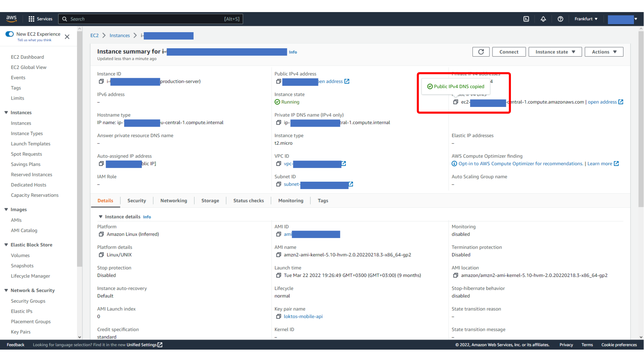The width and height of the screenshot is (644, 362).
Task: Collapse the Instances sidebar section
Action: pos(6,112)
